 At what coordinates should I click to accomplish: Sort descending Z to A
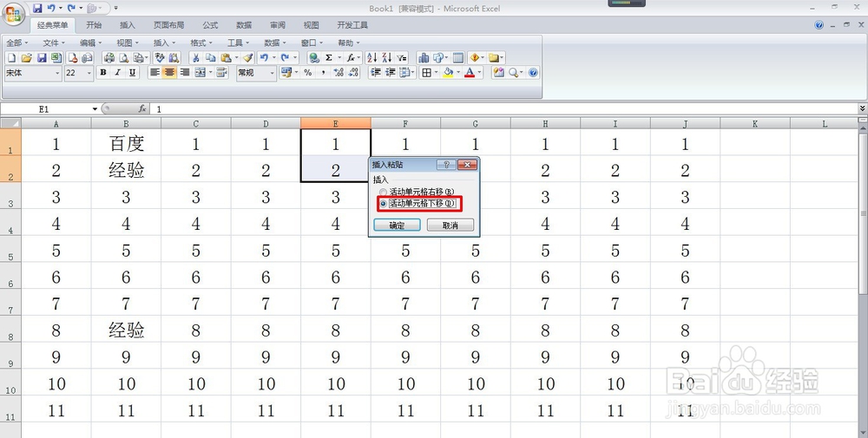[386, 57]
